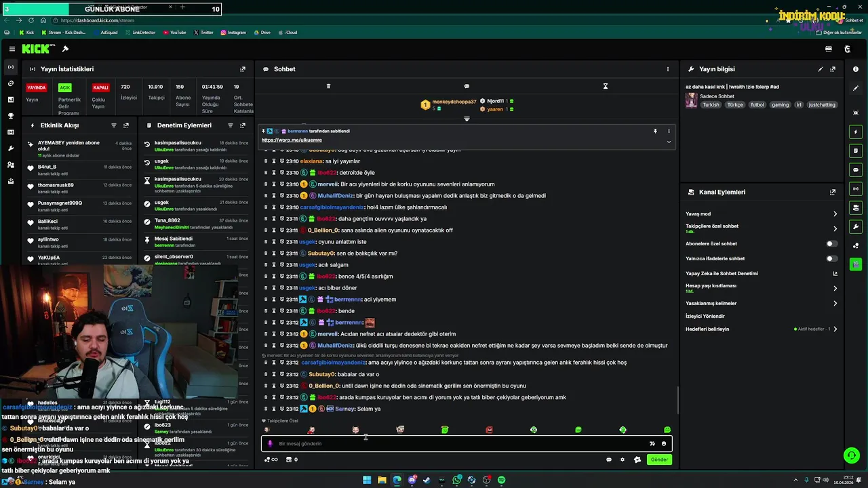Viewport: 868px width, 488px height.
Task: Open the wrench settings icon in the left sidebar
Action: [x=11, y=148]
